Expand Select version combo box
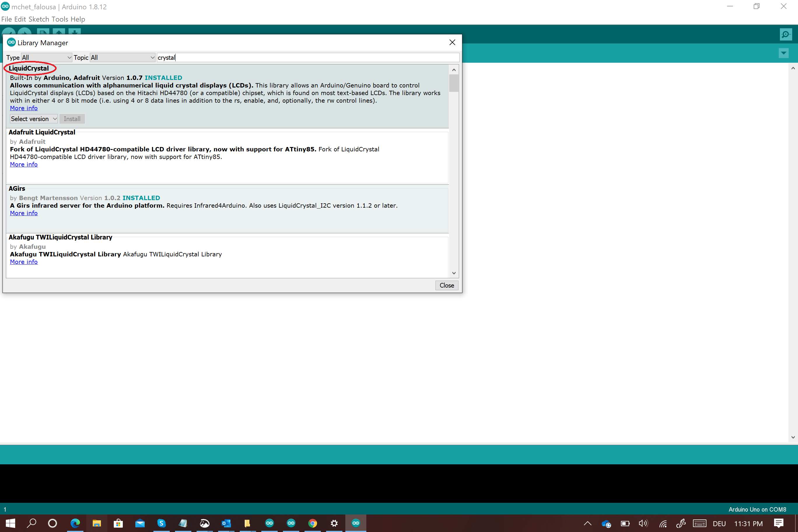The height and width of the screenshot is (532, 798). pos(34,119)
